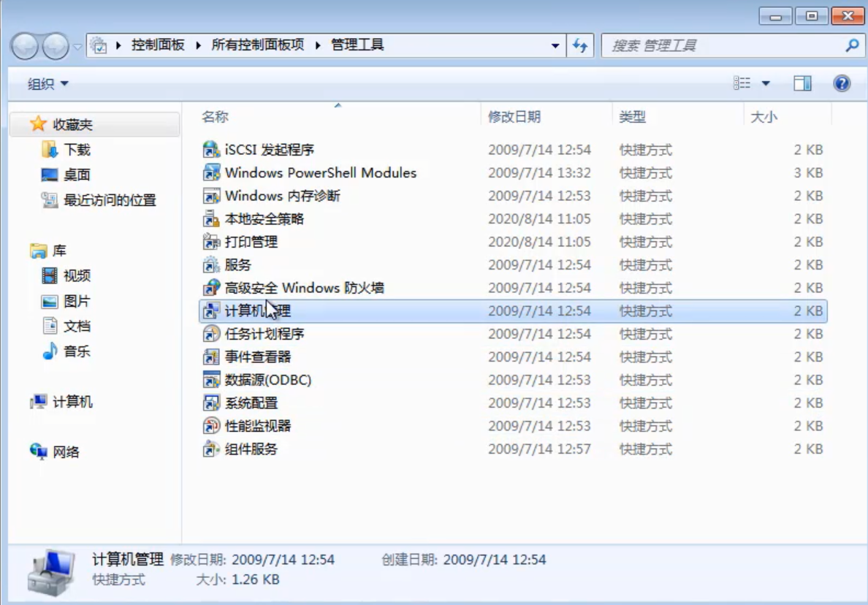Click the 3 KB size cell
868x605 pixels.
tap(808, 172)
